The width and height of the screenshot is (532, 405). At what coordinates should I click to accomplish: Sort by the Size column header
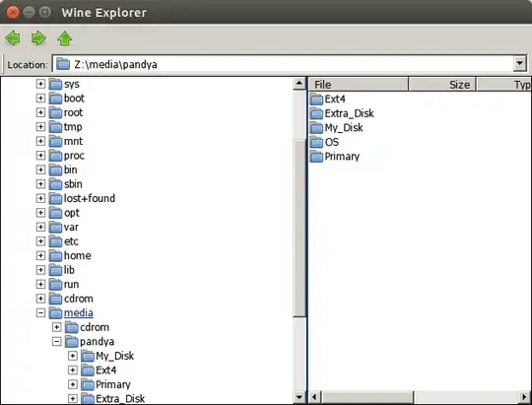click(x=442, y=84)
